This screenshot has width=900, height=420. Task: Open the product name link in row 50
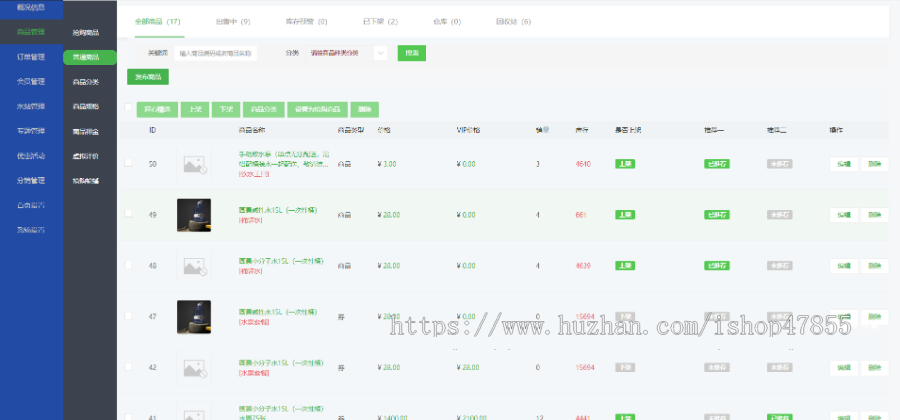pos(283,159)
